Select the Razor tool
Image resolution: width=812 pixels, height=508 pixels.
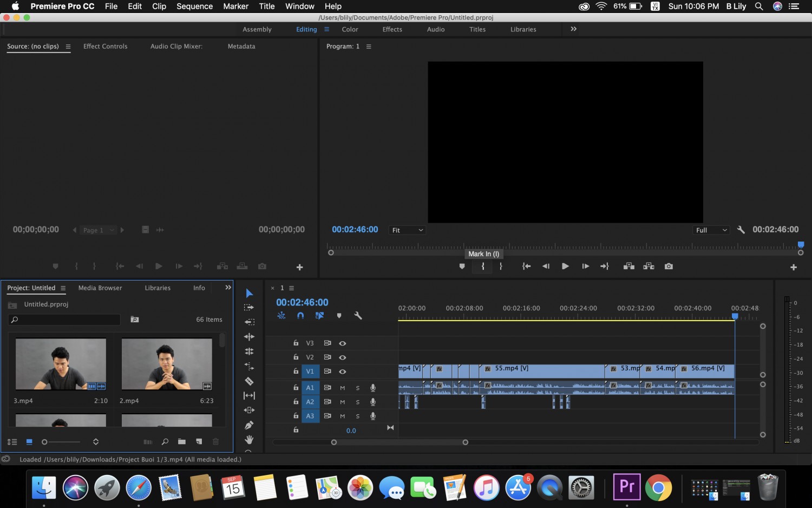coord(249,381)
